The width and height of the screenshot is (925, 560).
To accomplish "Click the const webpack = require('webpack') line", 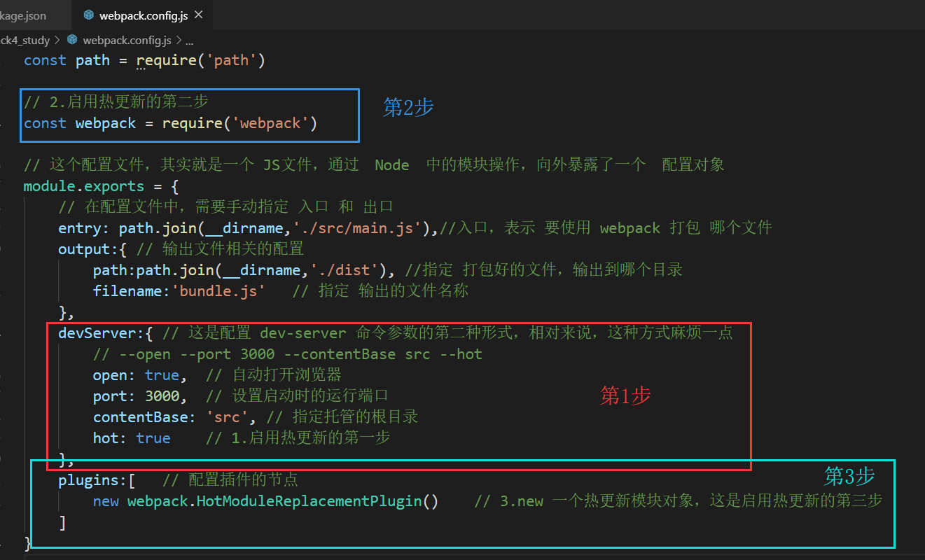I will click(170, 123).
